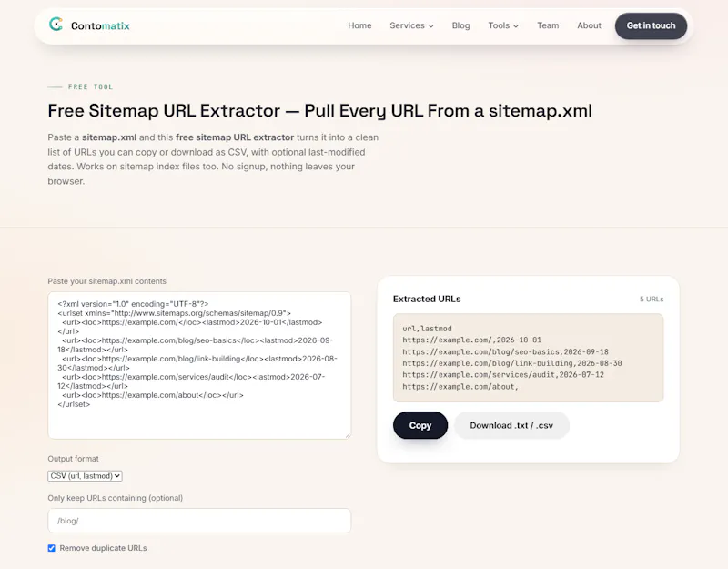Click the 'url,lastmod' output header line
Image resolution: width=728 pixels, height=569 pixels.
point(427,329)
